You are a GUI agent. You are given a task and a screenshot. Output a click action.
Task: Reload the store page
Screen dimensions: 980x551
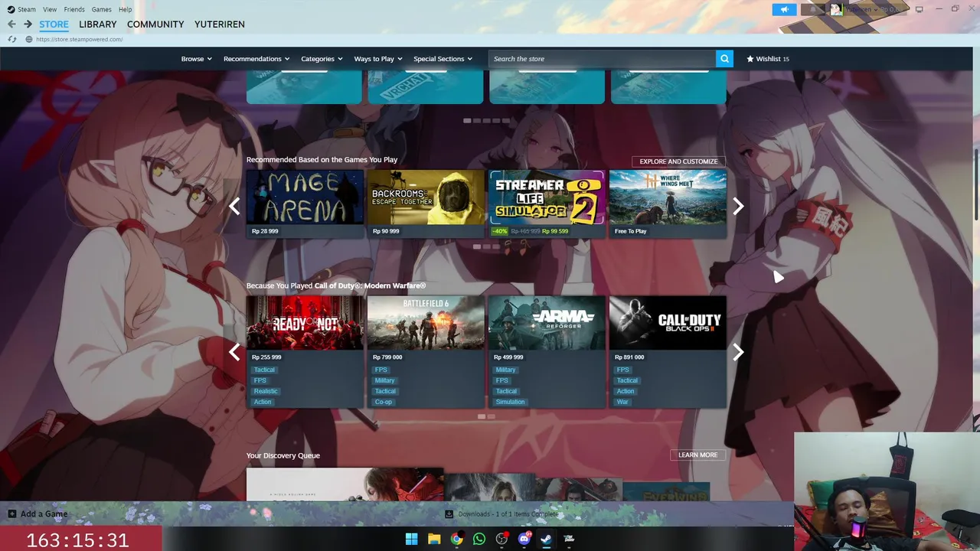click(x=11, y=39)
